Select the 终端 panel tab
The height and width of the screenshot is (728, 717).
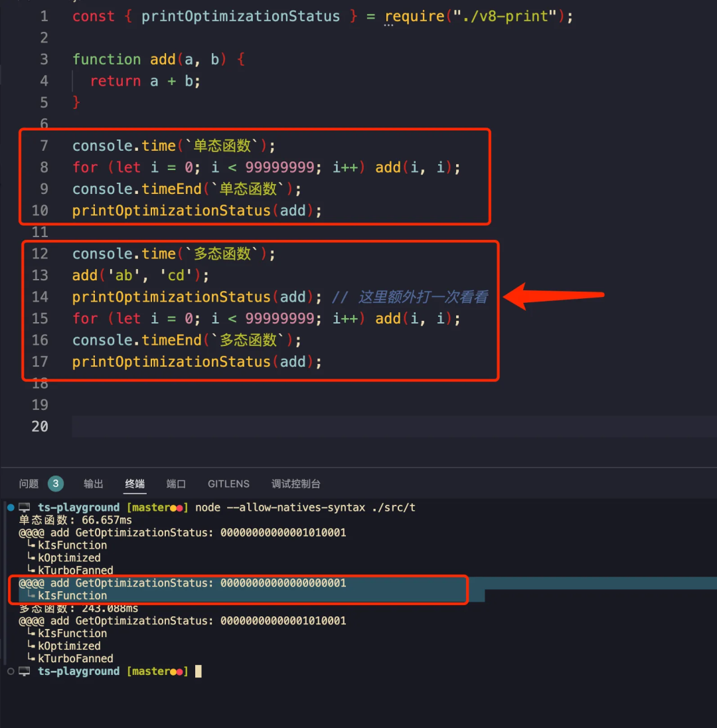tap(135, 484)
